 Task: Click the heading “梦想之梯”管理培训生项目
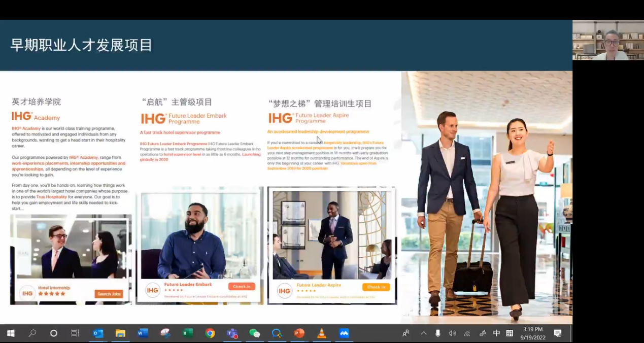pos(320,104)
